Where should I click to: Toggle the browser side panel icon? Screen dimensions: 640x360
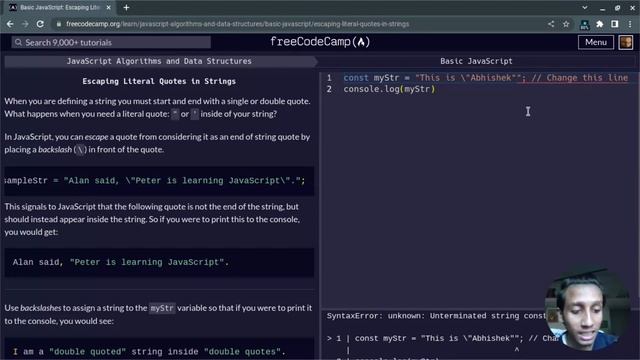click(615, 24)
